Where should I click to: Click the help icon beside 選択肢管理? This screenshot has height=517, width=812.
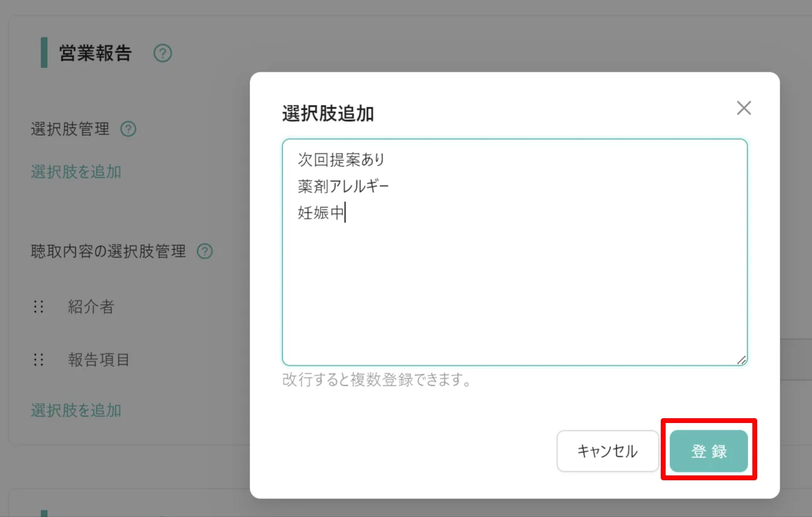tap(128, 129)
